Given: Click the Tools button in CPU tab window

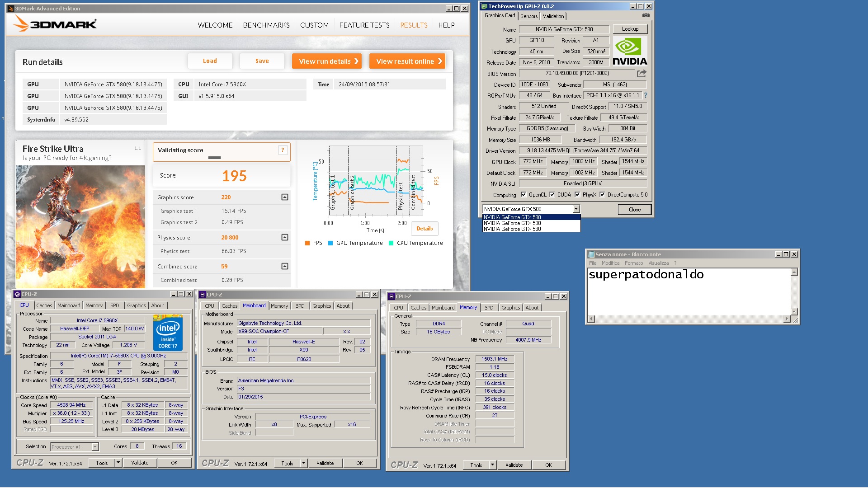Looking at the screenshot, I should (x=102, y=463).
